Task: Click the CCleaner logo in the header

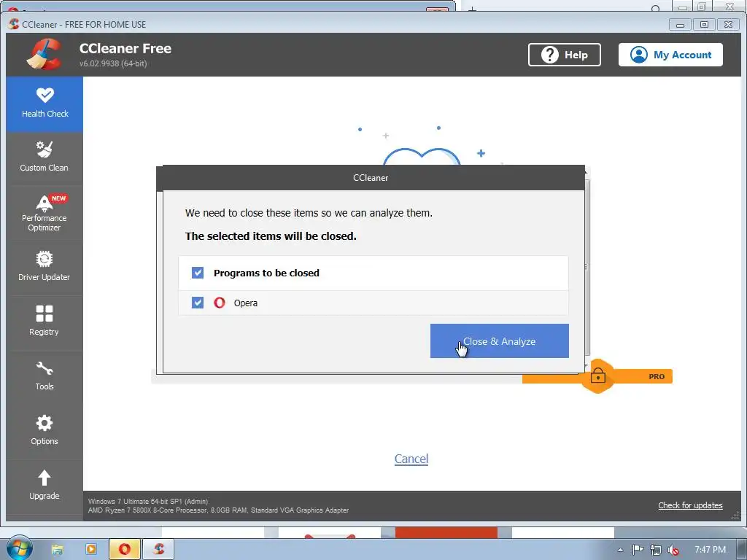Action: pyautogui.click(x=44, y=54)
